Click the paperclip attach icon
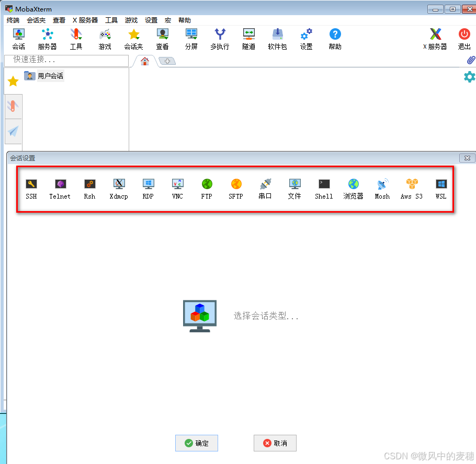 [471, 60]
